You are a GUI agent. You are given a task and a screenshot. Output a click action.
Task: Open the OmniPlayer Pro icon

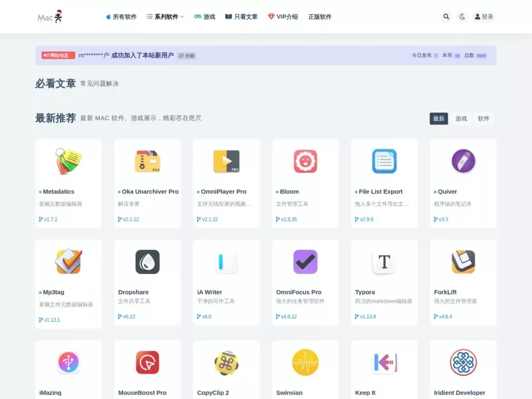(x=226, y=161)
